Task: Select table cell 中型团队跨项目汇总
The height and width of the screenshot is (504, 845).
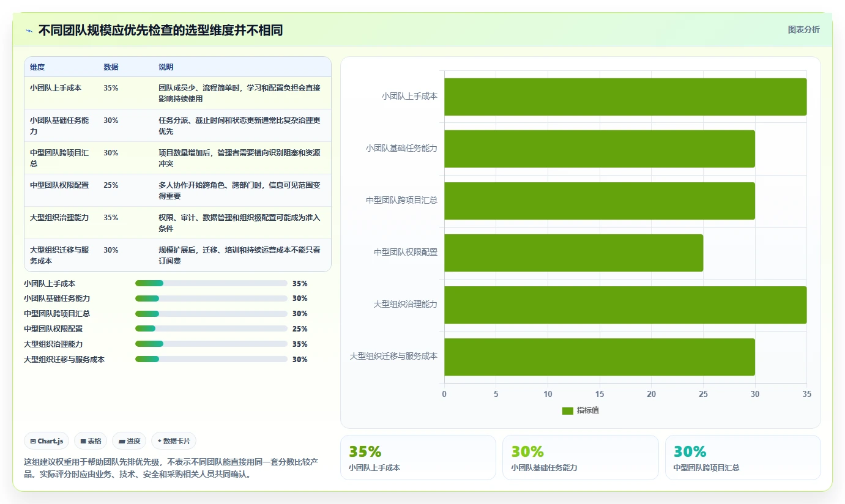Action: (61, 158)
